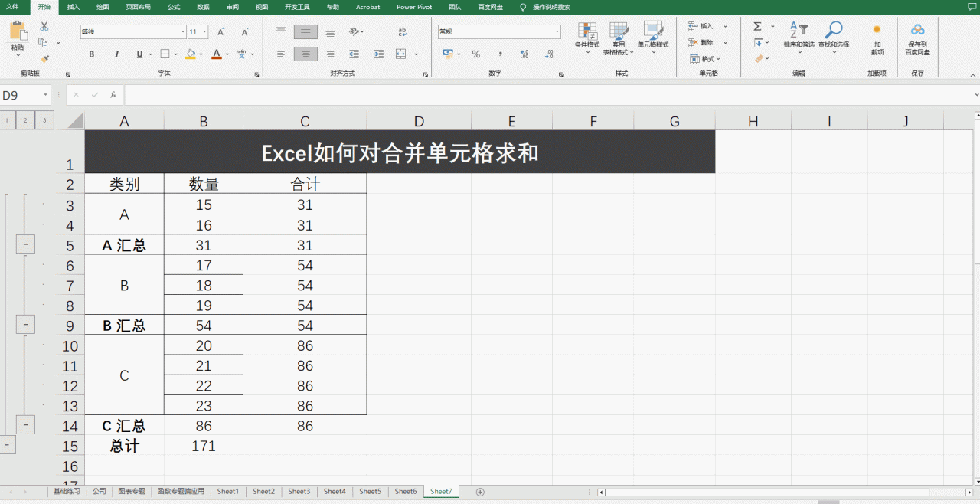The width and height of the screenshot is (980, 504).
Task: Open the number format 常规 dropdown
Action: click(x=557, y=32)
